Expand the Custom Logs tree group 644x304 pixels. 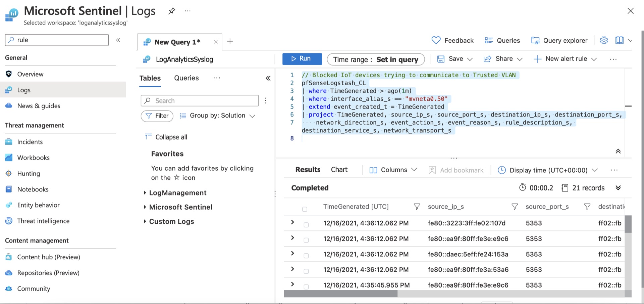pyautogui.click(x=145, y=221)
